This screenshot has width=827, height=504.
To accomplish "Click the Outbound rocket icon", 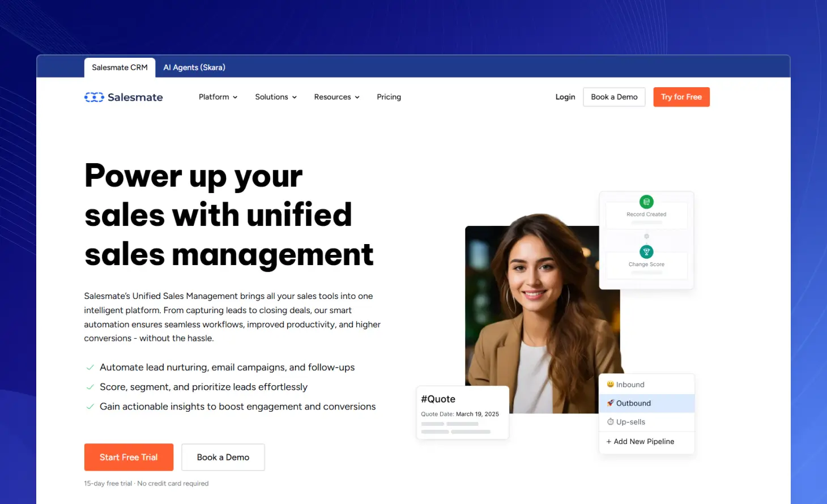I will [x=610, y=403].
